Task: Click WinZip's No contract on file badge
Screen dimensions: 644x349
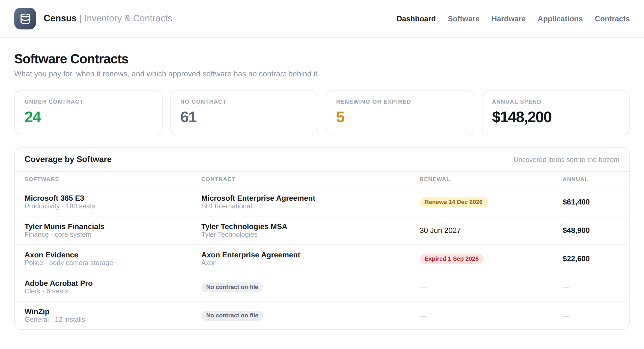Action: click(232, 315)
